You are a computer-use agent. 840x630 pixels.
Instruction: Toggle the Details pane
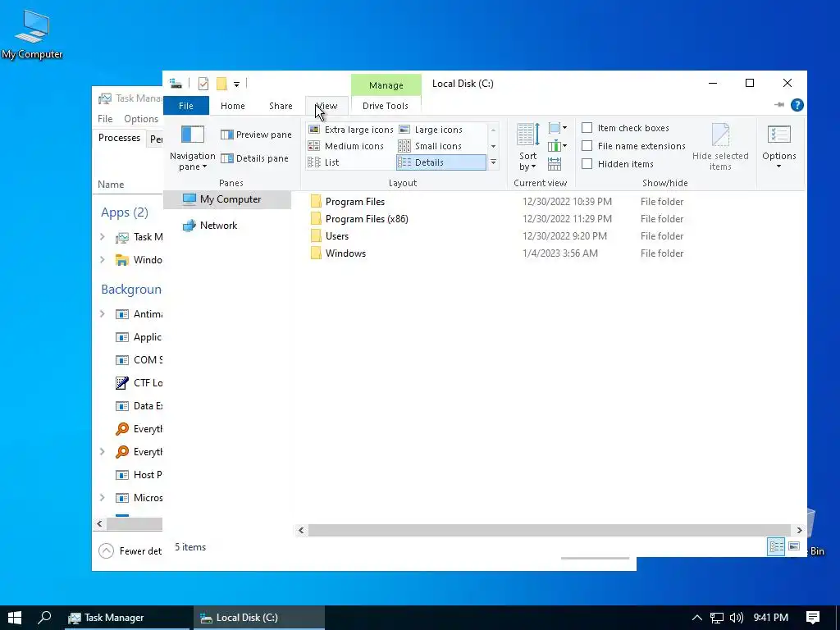254,158
